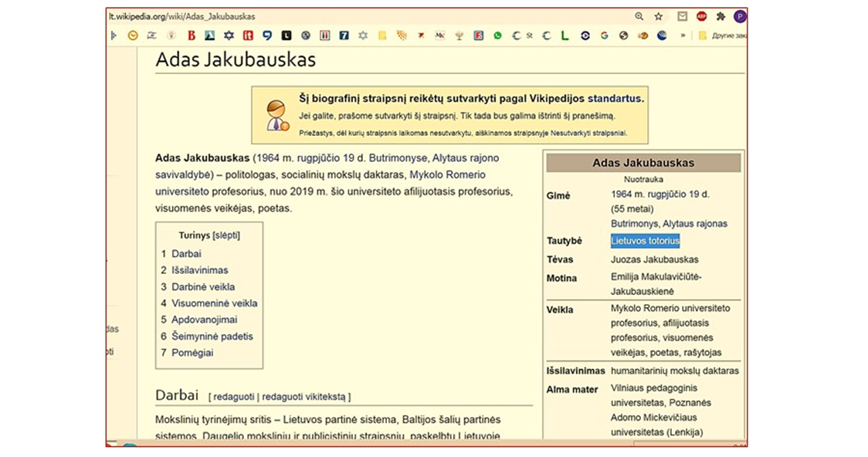Screen dimensions: 868x457
Task: Go to Apdovanojimai in the contents list
Action: (205, 320)
